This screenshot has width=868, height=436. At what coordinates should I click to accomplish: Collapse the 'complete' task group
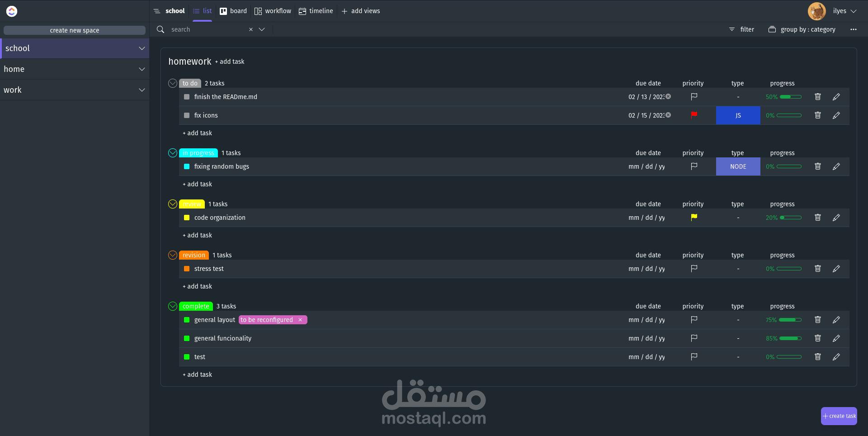coord(173,306)
